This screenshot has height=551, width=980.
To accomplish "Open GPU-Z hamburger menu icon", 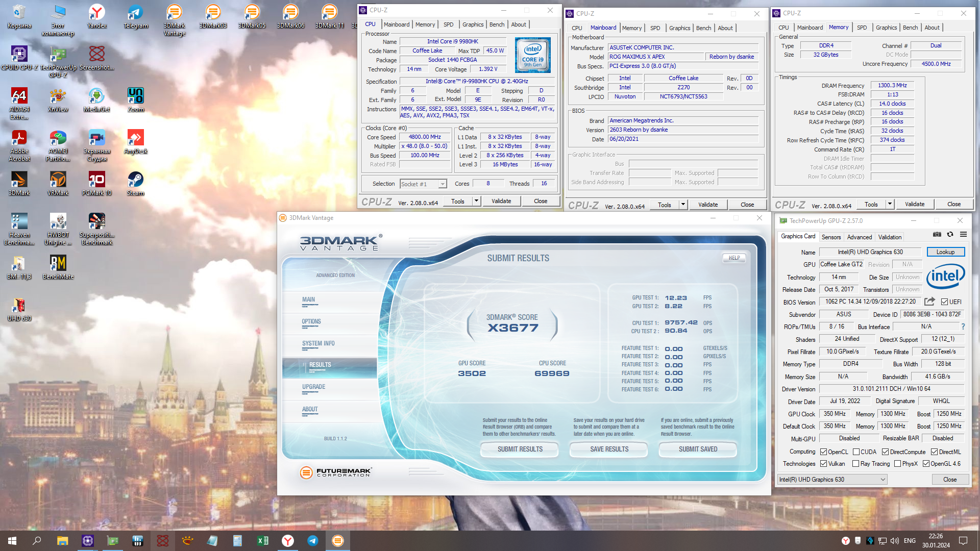I will click(x=963, y=234).
